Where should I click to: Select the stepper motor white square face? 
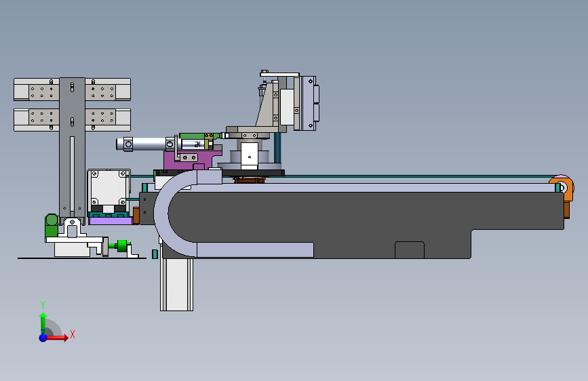pyautogui.click(x=109, y=188)
